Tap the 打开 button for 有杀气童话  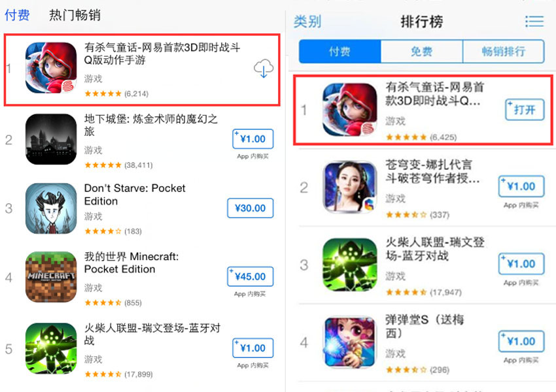(525, 110)
